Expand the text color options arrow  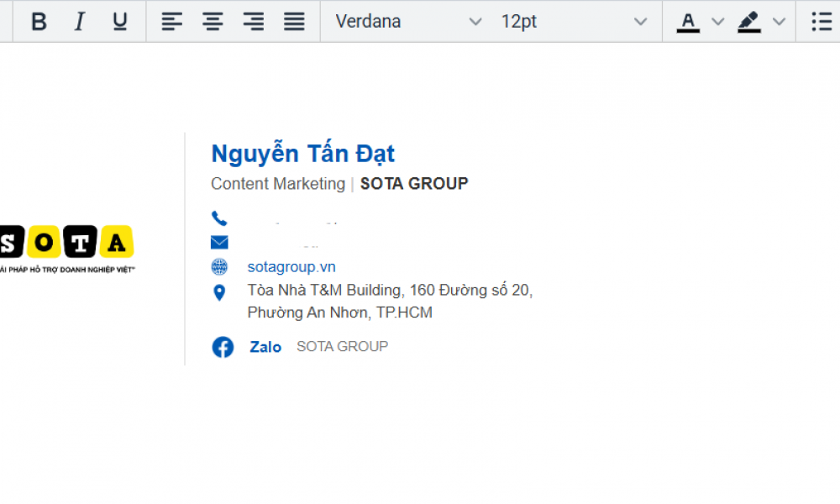tap(718, 22)
